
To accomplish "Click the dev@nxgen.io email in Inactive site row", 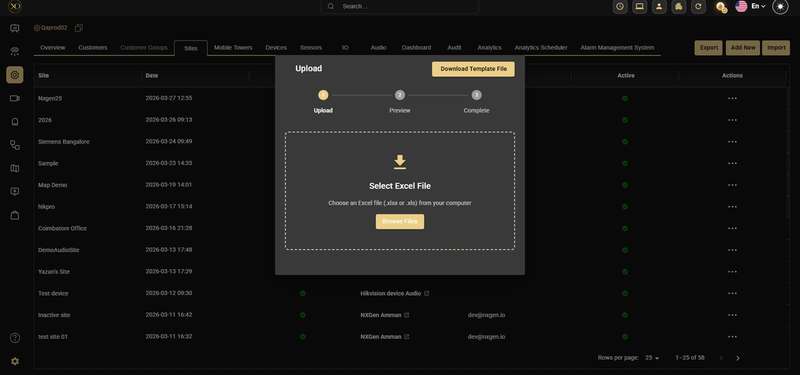I will [486, 315].
